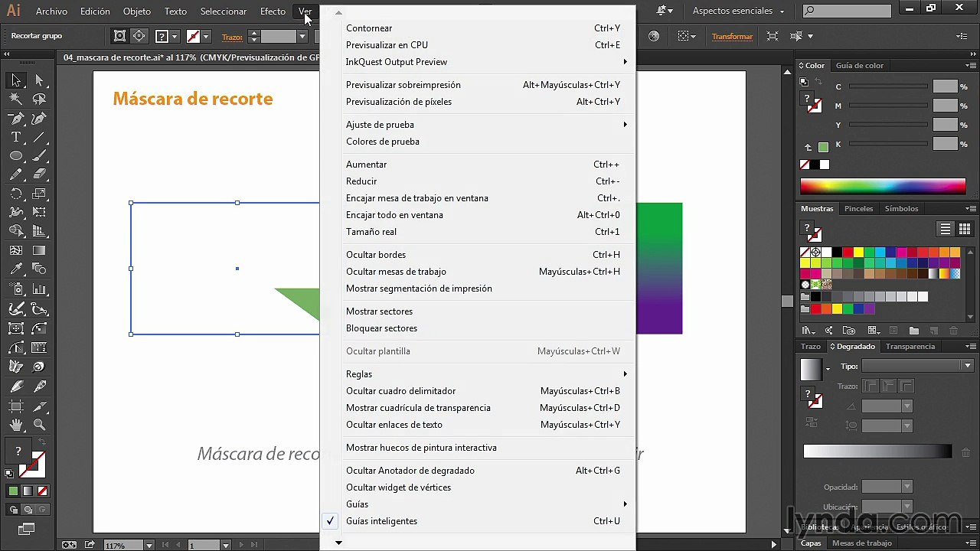The width and height of the screenshot is (980, 551).
Task: Select the Gradient tool
Action: click(39, 251)
